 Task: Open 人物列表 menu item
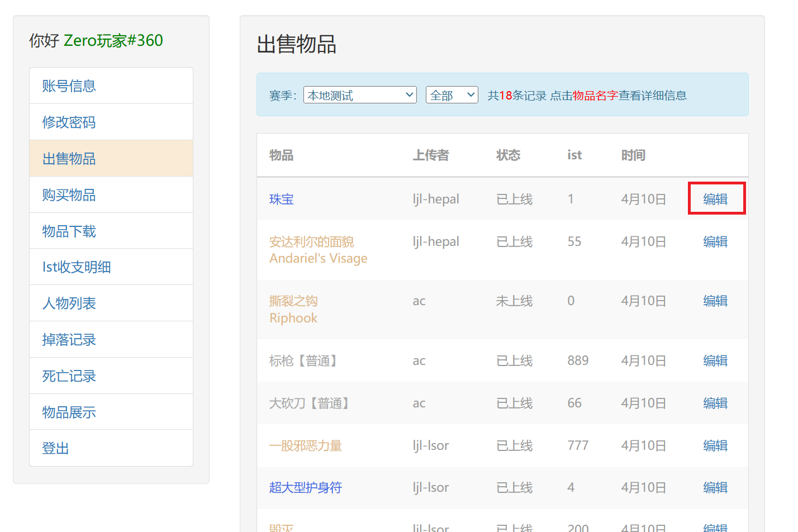[x=69, y=303]
